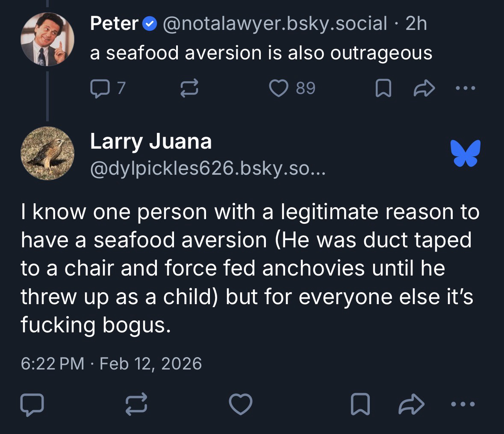The width and height of the screenshot is (504, 434).
Task: Share Larry Juana's post
Action: click(411, 404)
